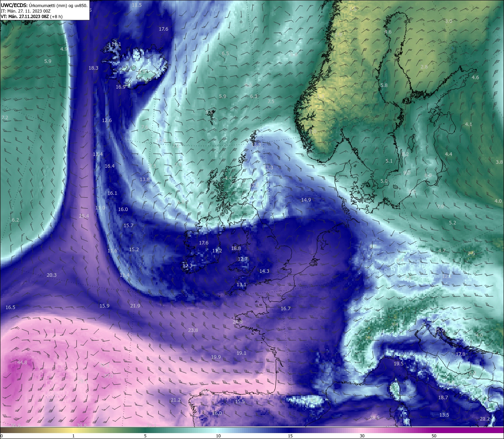Select the 5.8 value over Sweden
Image resolution: width=504 pixels, height=439 pixels.
[x=384, y=85]
